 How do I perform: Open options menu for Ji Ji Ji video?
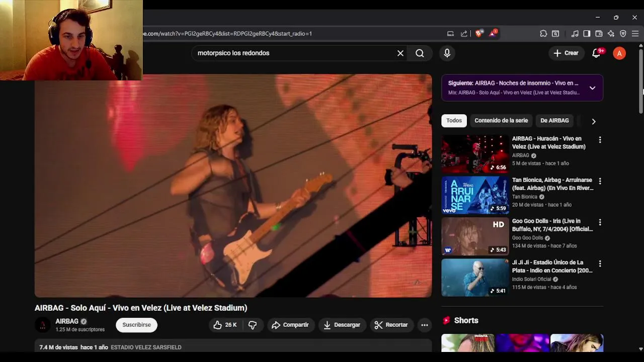tap(600, 263)
